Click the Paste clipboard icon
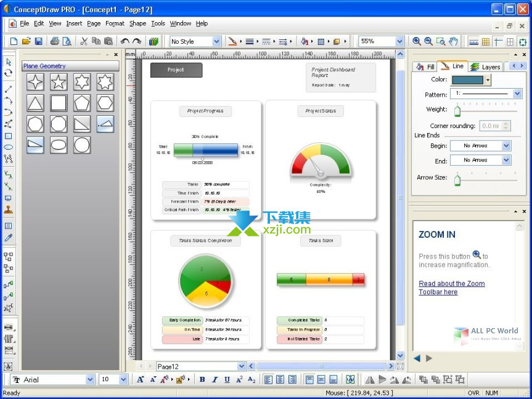This screenshot has width=532, height=399. (108, 41)
